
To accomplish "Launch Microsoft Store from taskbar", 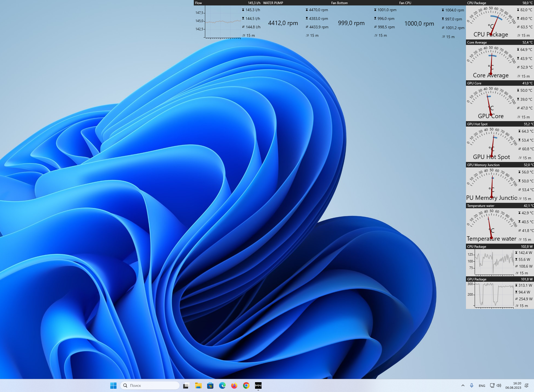I will [210, 385].
